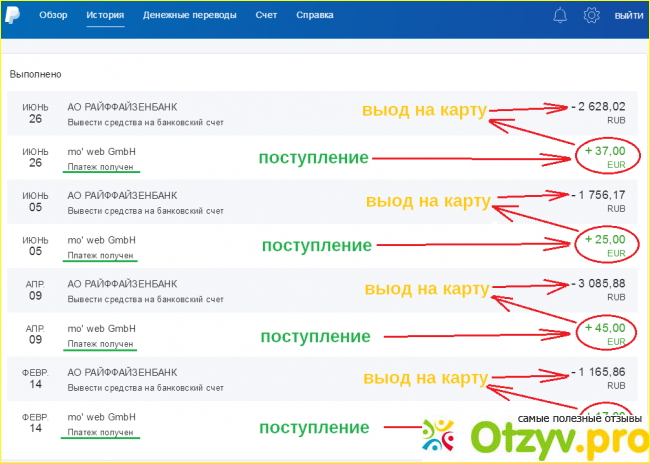
Task: Switch to the Счет section
Action: 266,16
